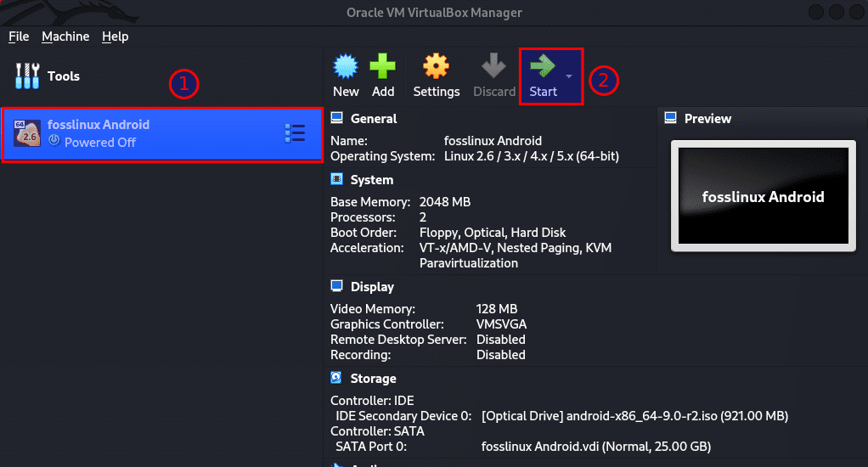Image resolution: width=868 pixels, height=467 pixels.
Task: Click the Controller: SATA label
Action: [378, 431]
